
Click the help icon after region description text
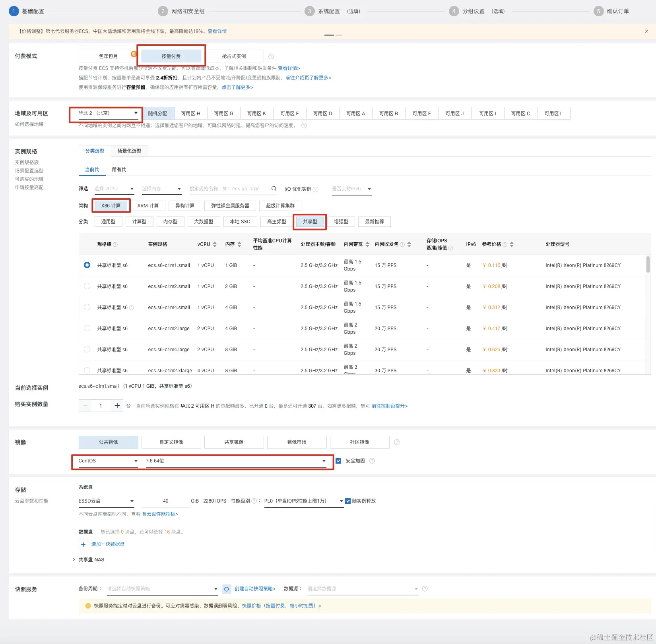click(304, 126)
